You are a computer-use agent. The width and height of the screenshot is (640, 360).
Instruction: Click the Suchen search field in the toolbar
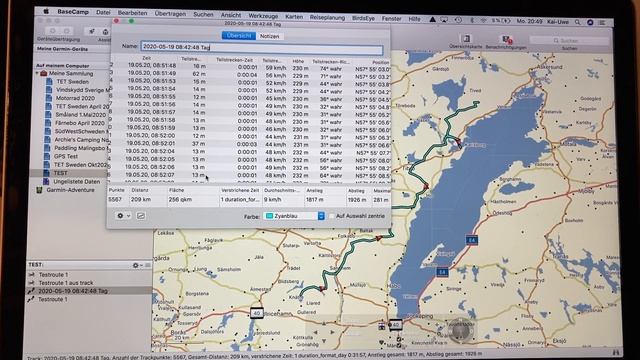coord(569,40)
